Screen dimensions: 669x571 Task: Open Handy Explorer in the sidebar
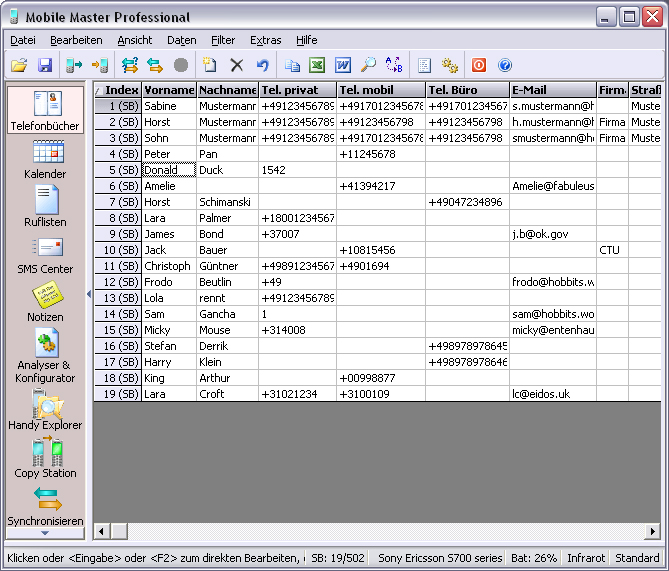[45, 410]
